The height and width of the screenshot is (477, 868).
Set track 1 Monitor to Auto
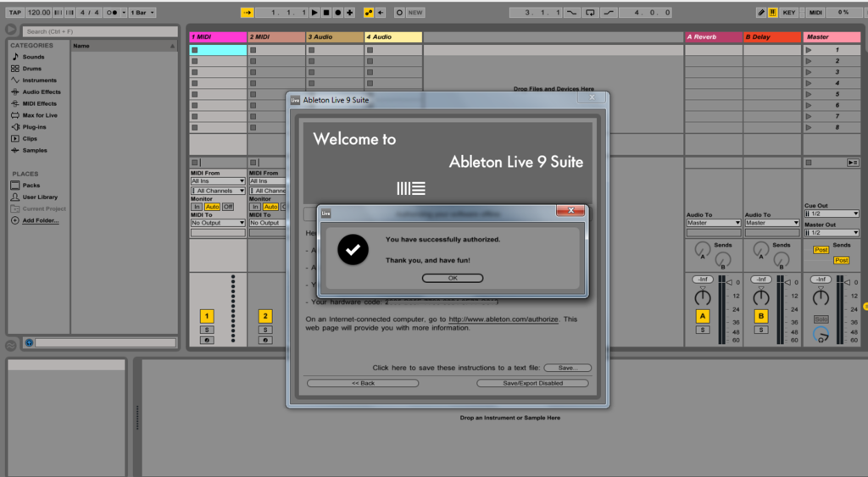pyautogui.click(x=212, y=207)
